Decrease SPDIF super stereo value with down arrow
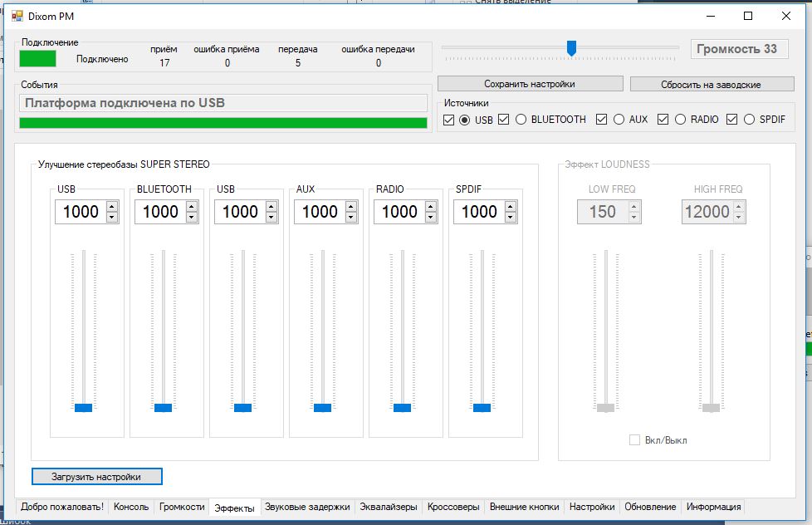This screenshot has width=812, height=525. [511, 218]
